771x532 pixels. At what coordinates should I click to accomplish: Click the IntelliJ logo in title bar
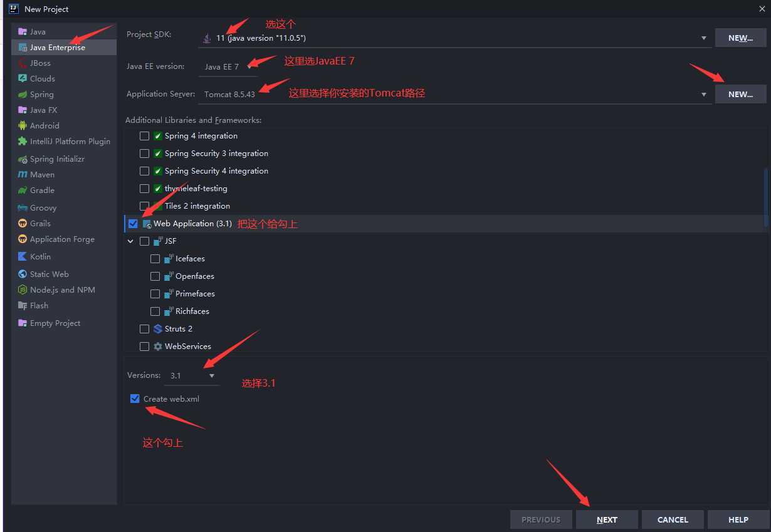(x=14, y=9)
